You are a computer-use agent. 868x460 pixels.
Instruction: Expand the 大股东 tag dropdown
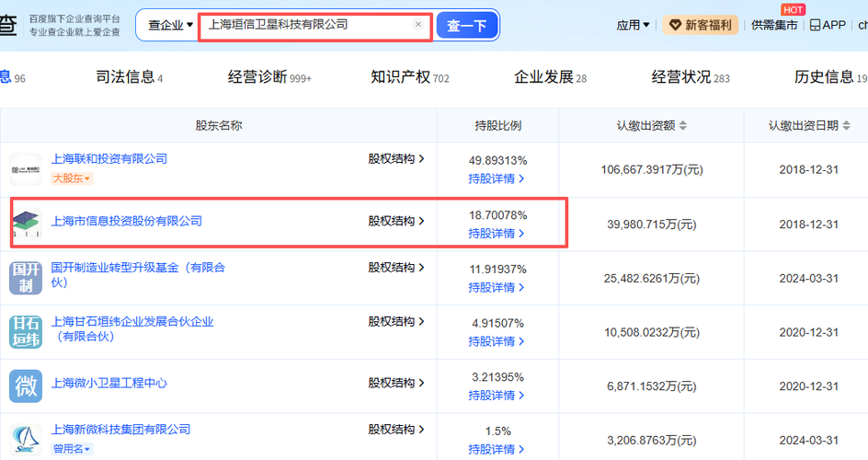coord(72,178)
